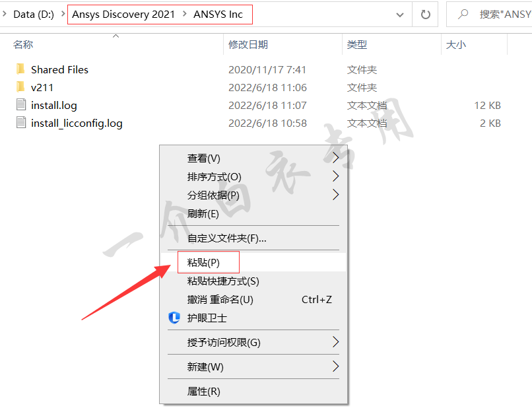Viewport: 532px width, 418px height.
Task: Click the search box labeled 搜索"ANSY
Action: (489, 15)
